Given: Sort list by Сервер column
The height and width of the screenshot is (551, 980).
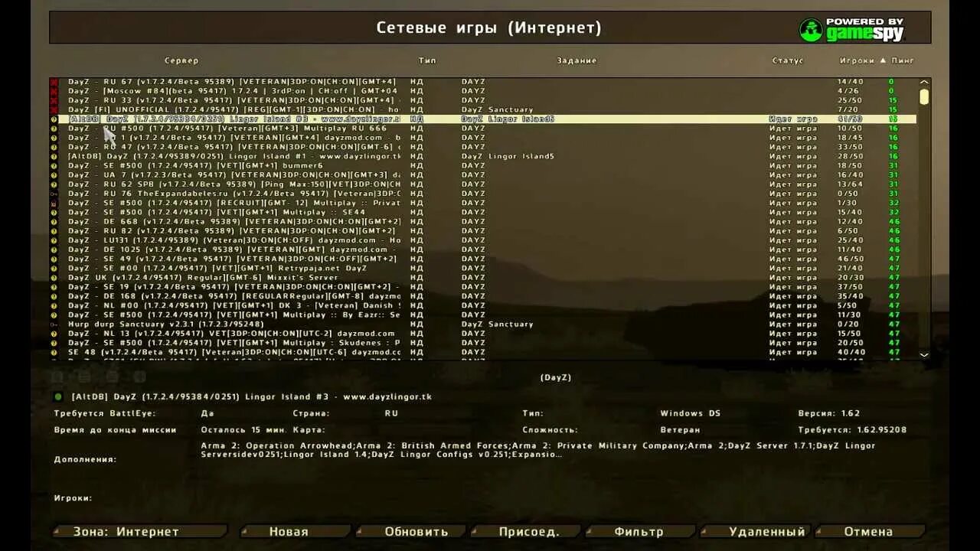Looking at the screenshot, I should pos(181,60).
